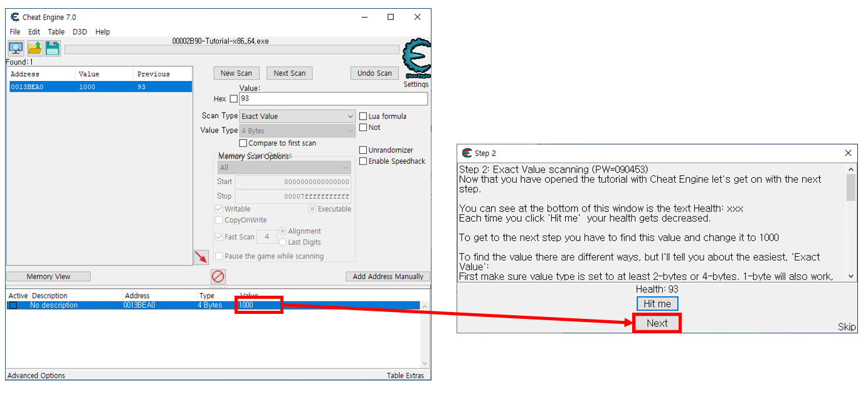Open the D3D menu
This screenshot has height=393, width=868.
click(x=80, y=31)
